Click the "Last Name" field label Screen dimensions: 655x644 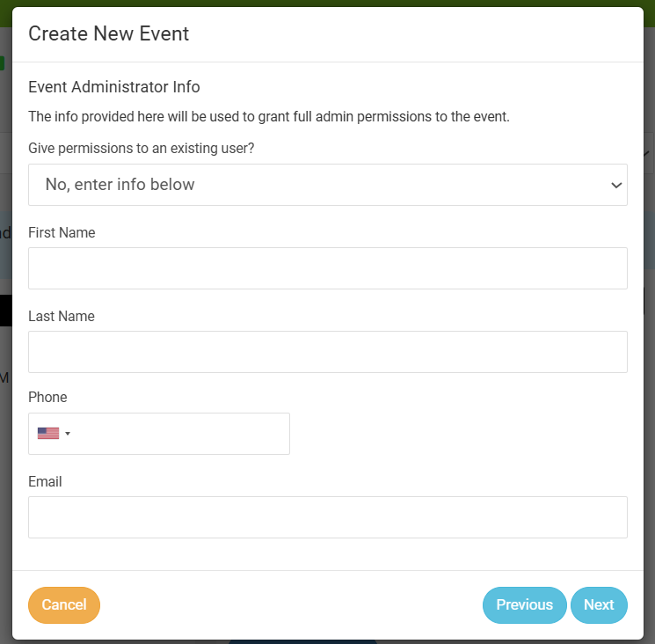62,317
